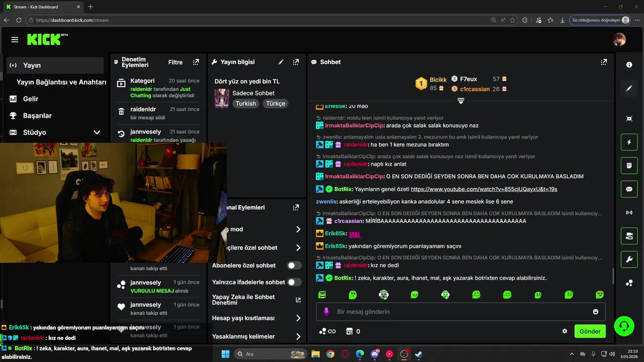Viewport: 644px width, 362px height.
Task: Reload the page with browser refresh button
Action: (19, 20)
